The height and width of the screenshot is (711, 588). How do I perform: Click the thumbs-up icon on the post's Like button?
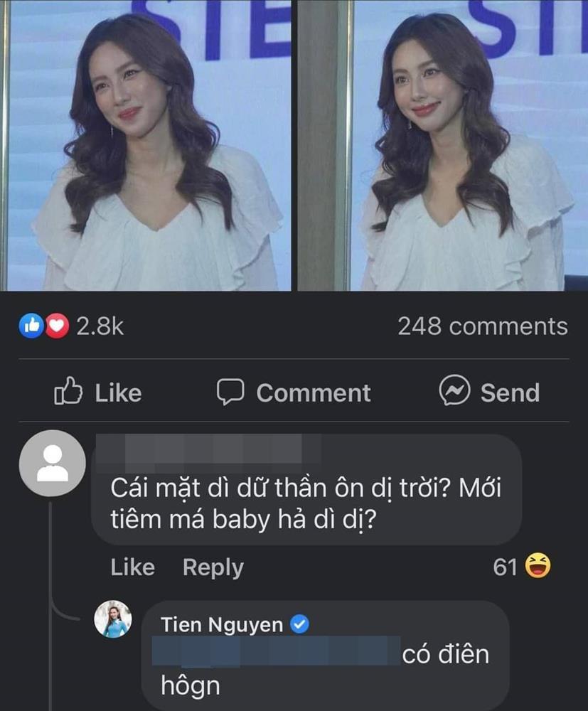coord(68,392)
